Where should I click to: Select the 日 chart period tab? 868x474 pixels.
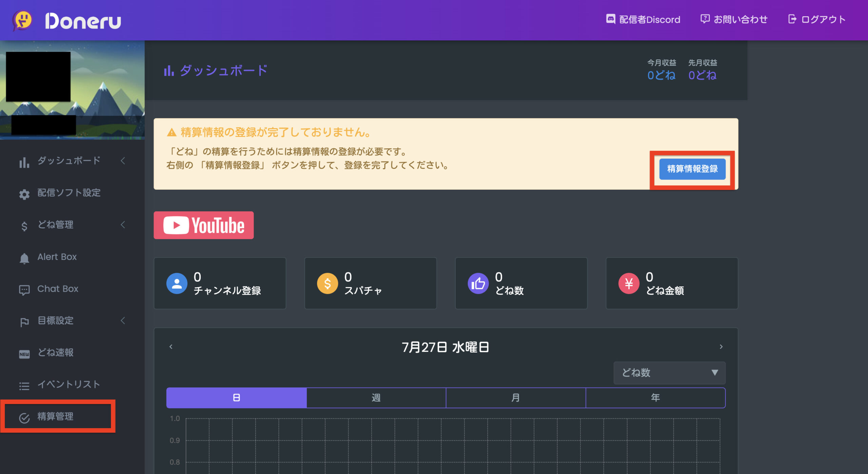237,398
